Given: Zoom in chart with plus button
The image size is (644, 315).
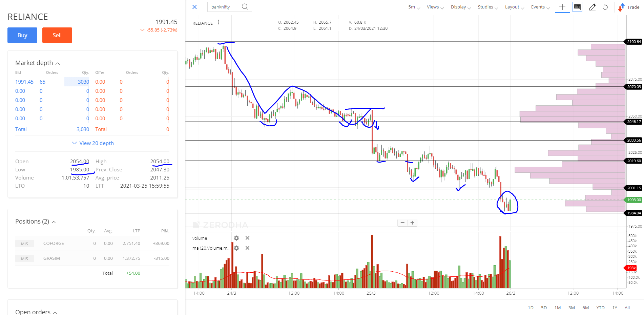Looking at the screenshot, I should point(412,223).
